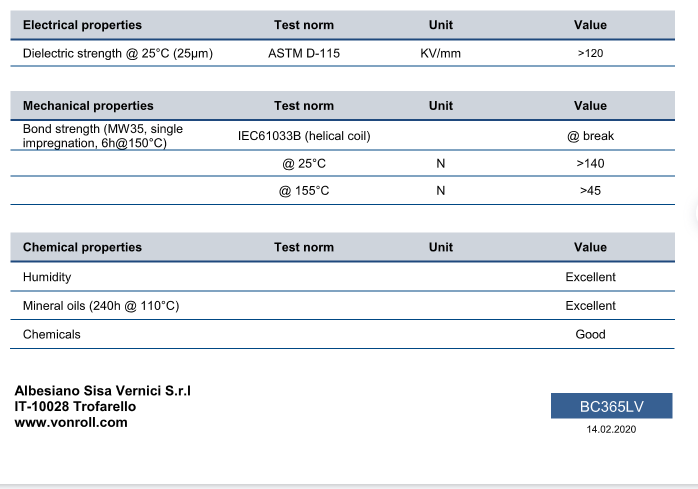Select the >120 dielectric strength value

[x=590, y=53]
